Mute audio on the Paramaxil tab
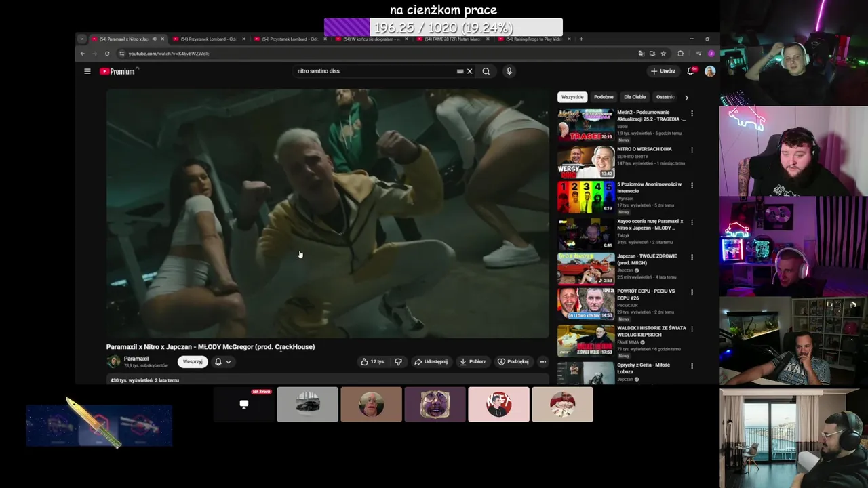The image size is (868, 488). [154, 39]
